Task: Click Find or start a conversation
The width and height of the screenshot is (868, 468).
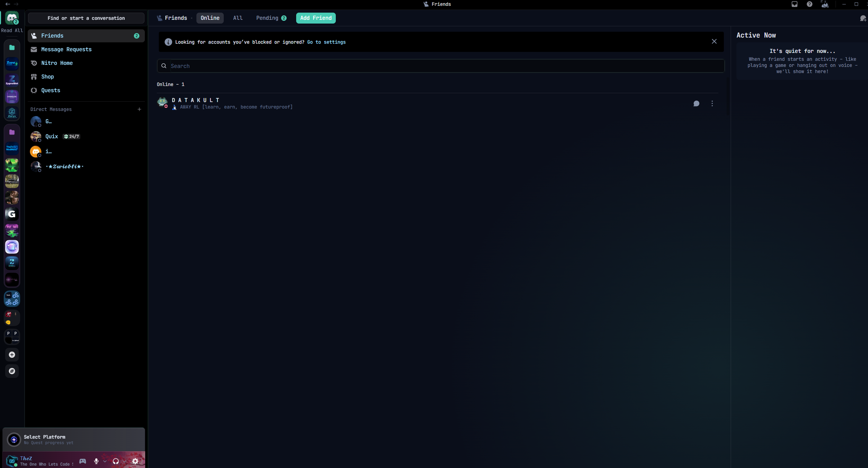Action: [x=86, y=18]
